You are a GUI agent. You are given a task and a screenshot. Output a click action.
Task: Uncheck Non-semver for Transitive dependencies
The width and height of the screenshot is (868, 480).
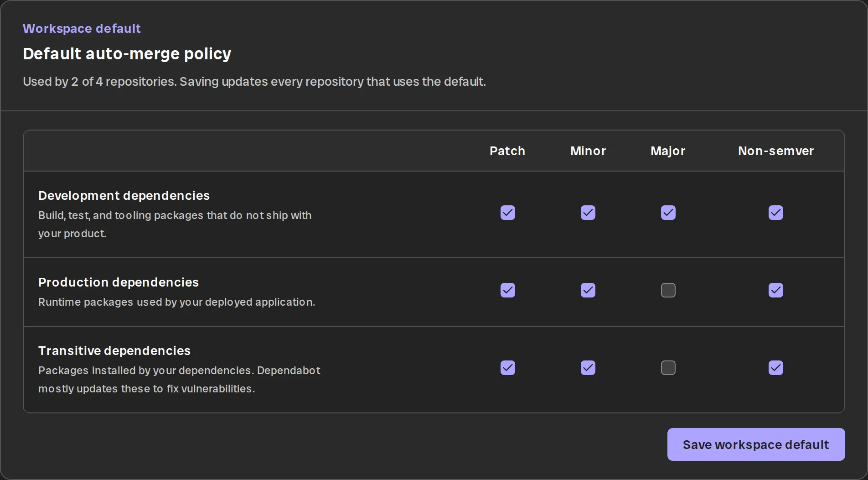[x=775, y=368]
